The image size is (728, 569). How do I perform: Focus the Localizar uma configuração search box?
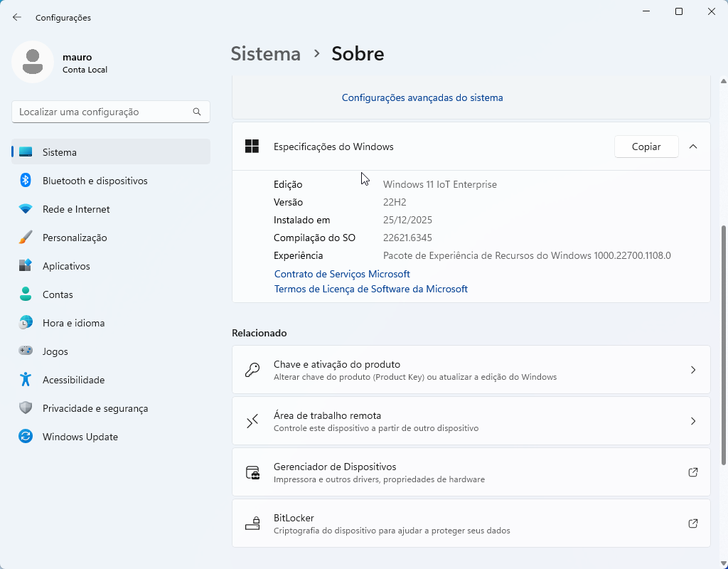point(110,112)
